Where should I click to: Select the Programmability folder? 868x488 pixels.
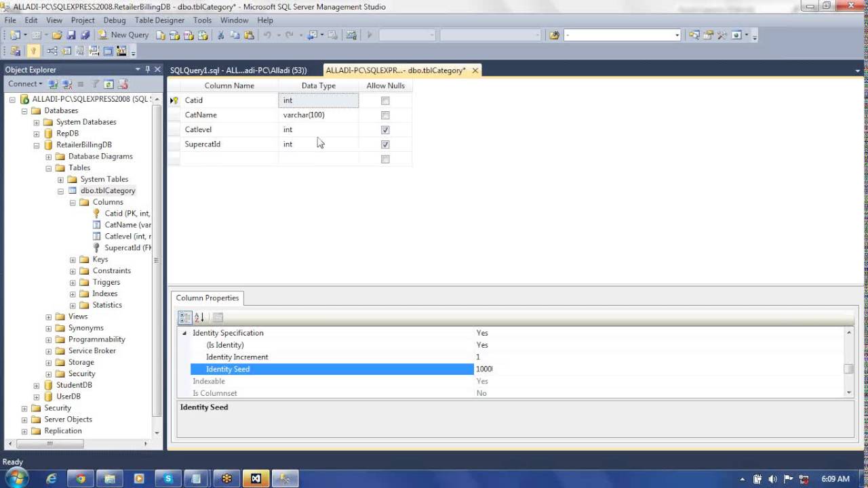(x=96, y=339)
